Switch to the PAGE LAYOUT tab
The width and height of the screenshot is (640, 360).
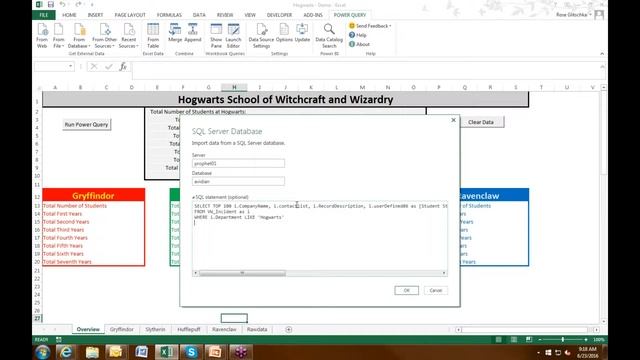(130, 15)
